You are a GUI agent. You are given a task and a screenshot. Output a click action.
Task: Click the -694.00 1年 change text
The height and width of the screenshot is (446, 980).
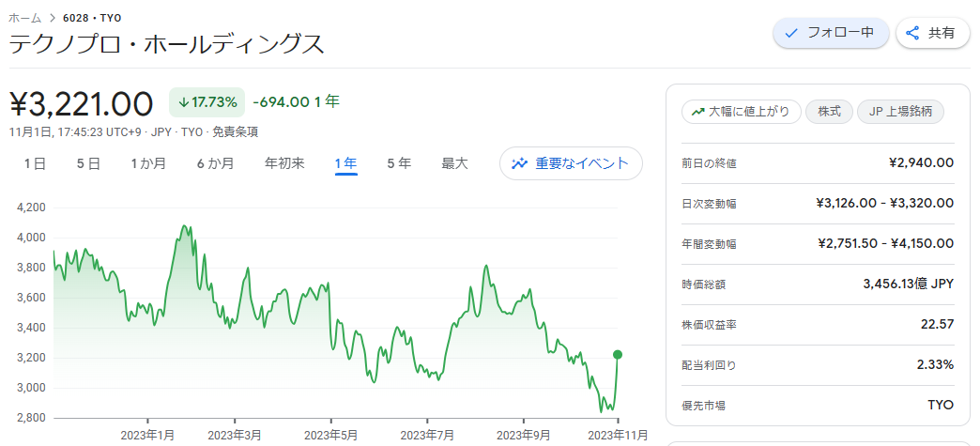[x=297, y=102]
